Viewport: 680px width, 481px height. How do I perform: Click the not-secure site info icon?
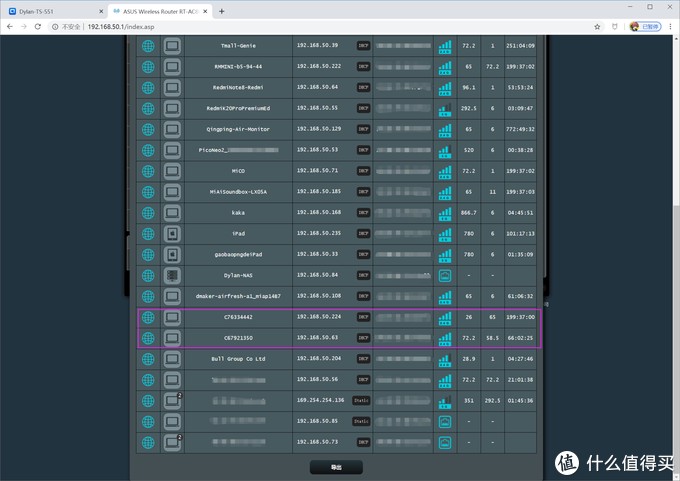[55, 27]
